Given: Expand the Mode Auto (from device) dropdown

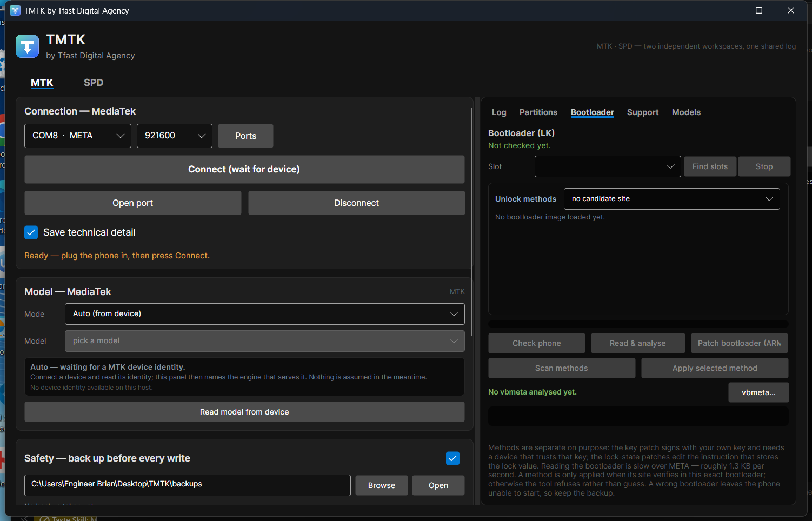Looking at the screenshot, I should pos(265,314).
